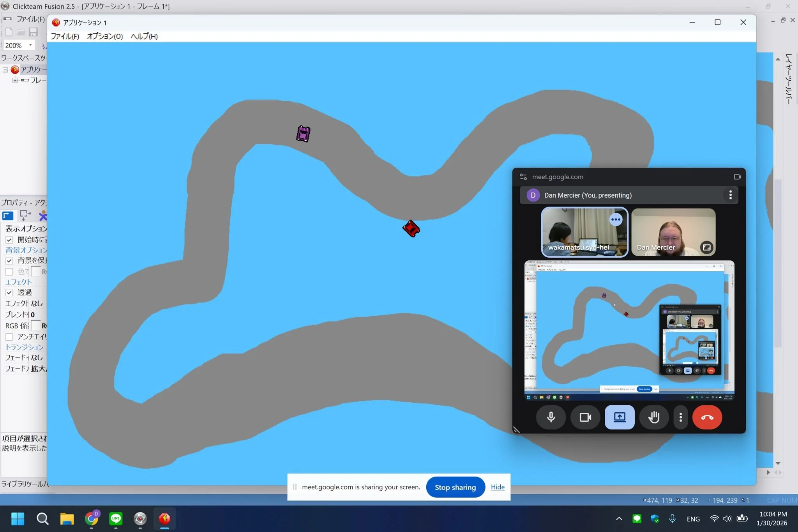Open the ヘルプ(H) menu
The image size is (798, 532).
144,36
